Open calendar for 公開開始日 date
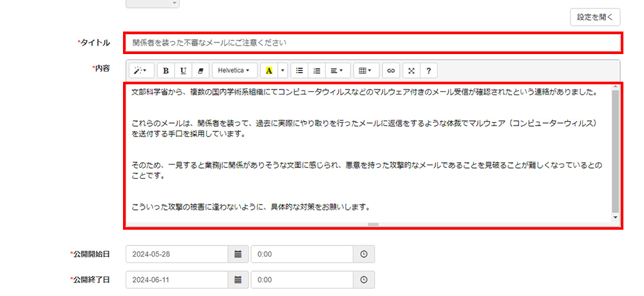 pos(238,254)
